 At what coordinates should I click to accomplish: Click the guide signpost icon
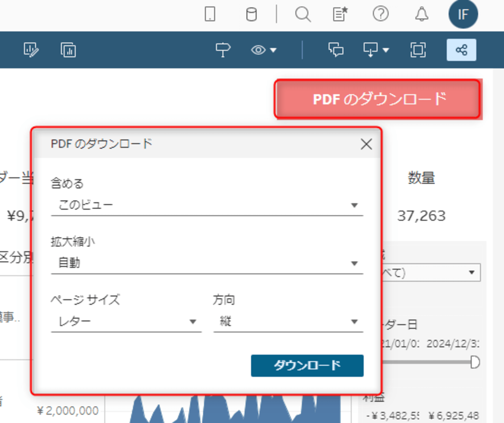(x=223, y=50)
